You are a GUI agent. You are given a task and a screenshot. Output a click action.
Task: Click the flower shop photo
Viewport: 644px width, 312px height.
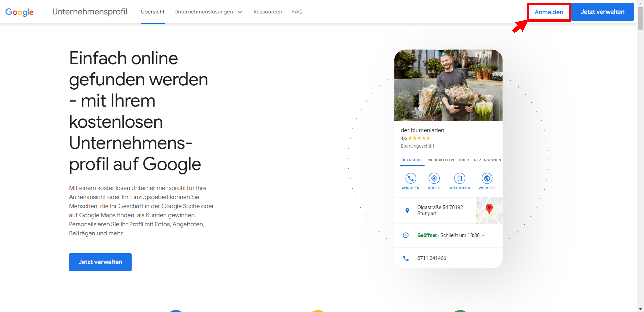(448, 85)
